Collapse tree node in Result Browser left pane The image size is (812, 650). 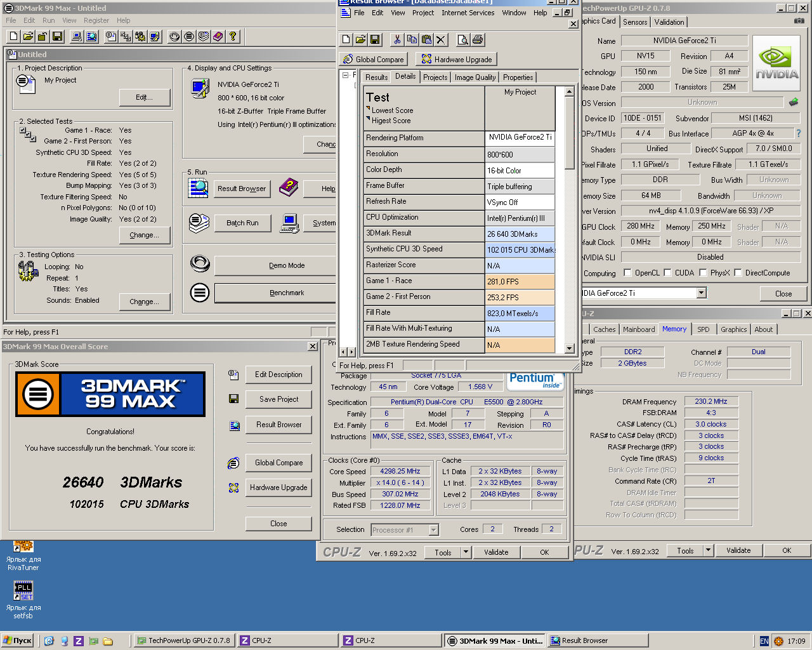point(345,75)
